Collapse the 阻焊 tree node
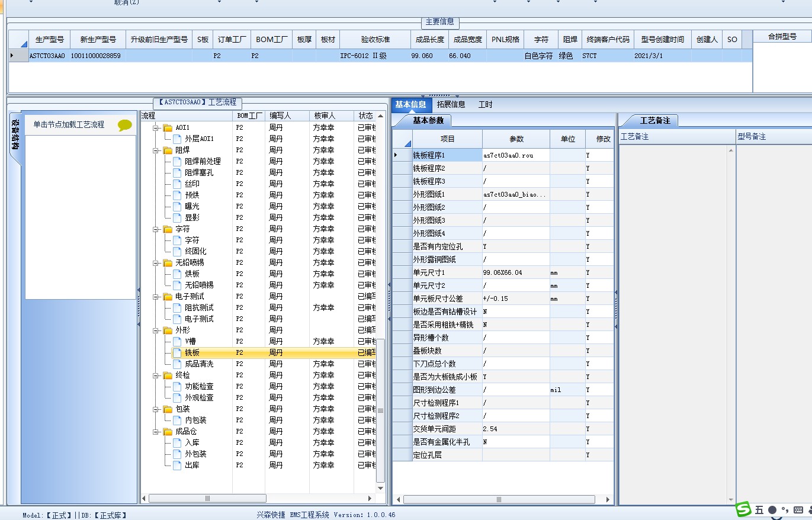Screen dimensions: 812x520 click(157, 150)
